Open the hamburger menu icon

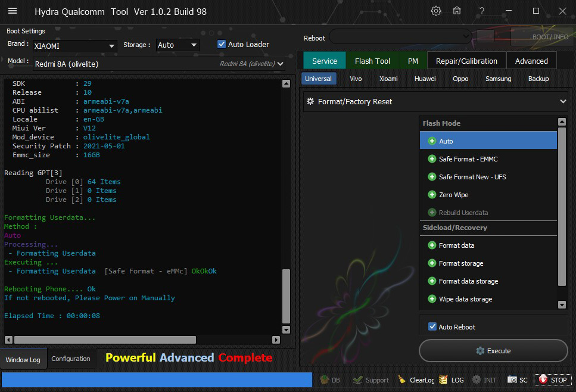(x=13, y=11)
